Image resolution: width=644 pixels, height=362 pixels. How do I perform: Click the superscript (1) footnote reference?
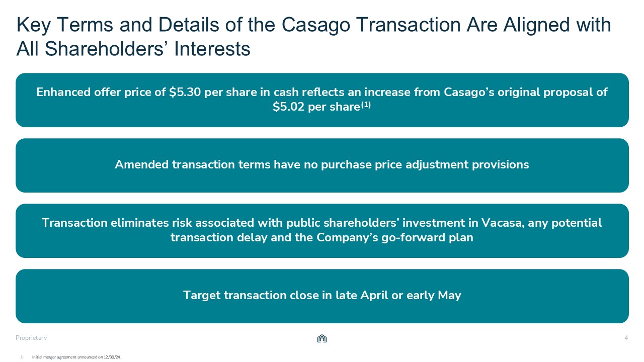(x=366, y=105)
